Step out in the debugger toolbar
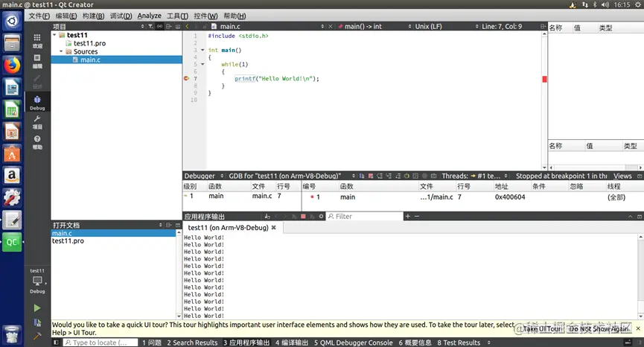Image resolution: width=644 pixels, height=347 pixels. [x=398, y=176]
